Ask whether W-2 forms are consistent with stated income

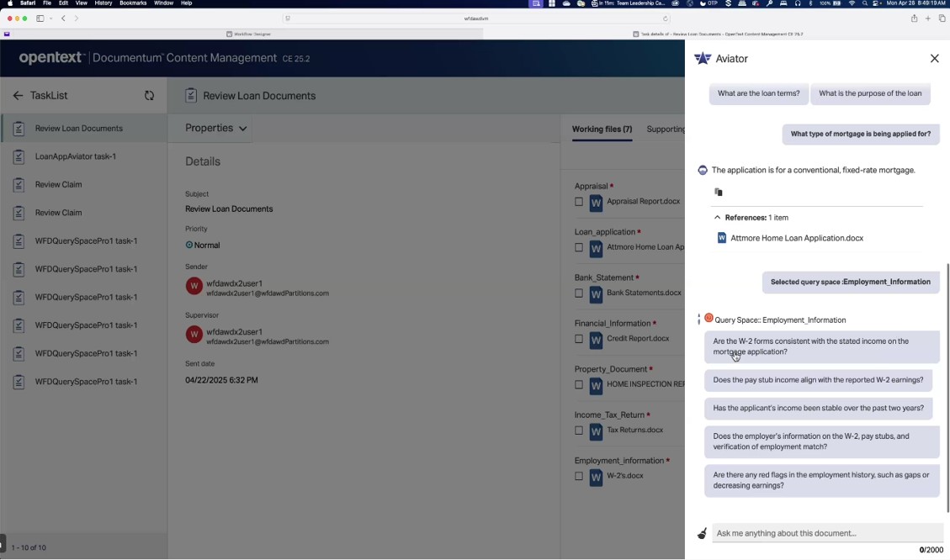click(821, 347)
